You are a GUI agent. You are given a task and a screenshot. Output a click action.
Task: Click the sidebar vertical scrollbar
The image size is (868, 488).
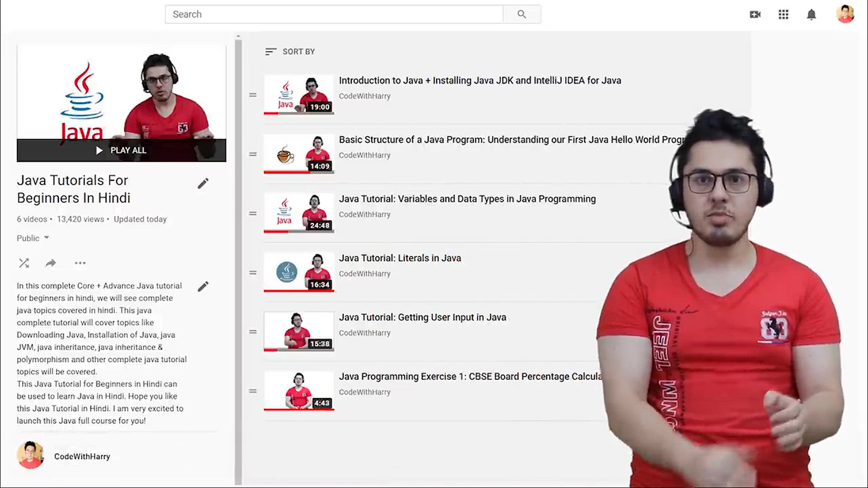point(238,262)
